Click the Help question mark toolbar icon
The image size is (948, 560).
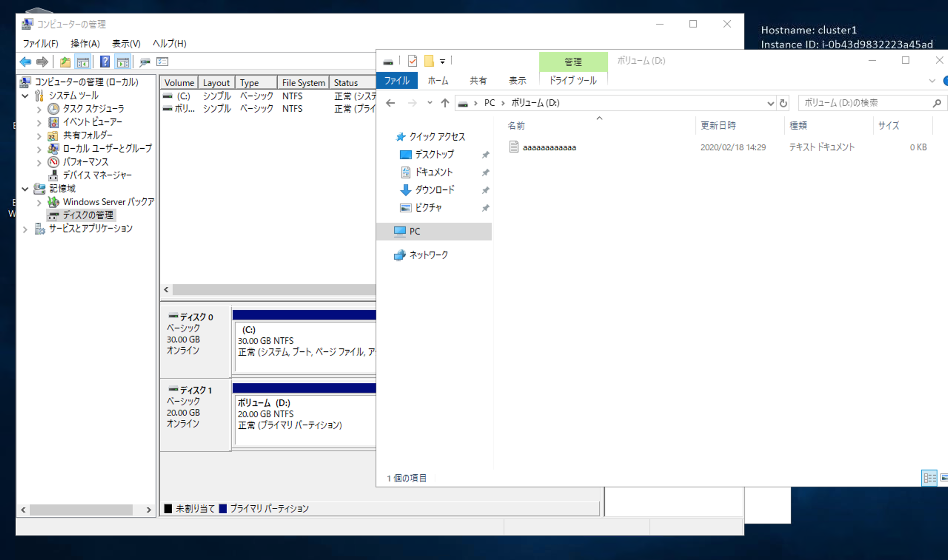[x=105, y=62]
